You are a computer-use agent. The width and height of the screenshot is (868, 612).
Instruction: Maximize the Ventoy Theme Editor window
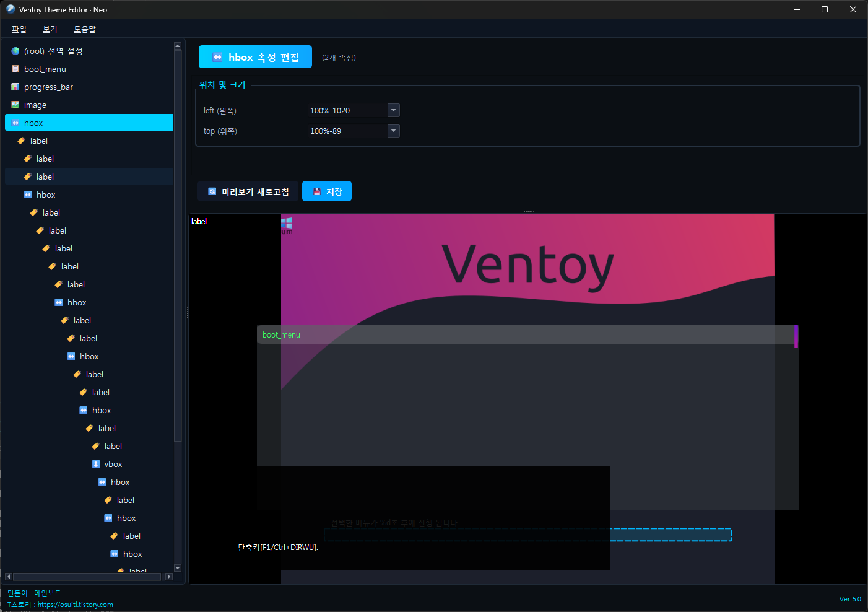tap(825, 9)
